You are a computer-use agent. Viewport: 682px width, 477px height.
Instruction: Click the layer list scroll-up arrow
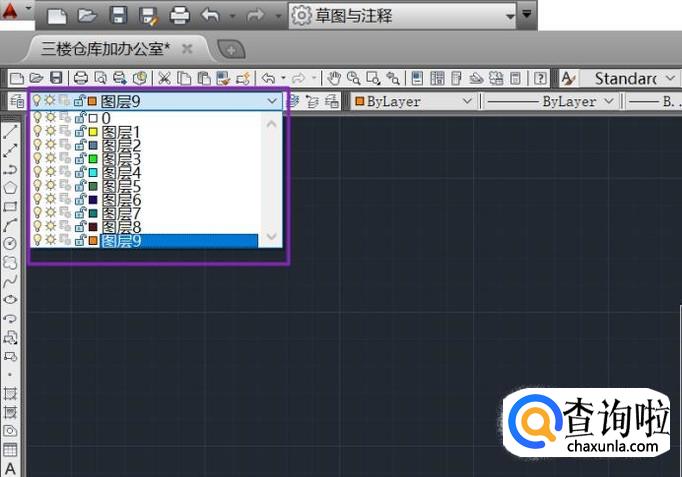click(272, 124)
